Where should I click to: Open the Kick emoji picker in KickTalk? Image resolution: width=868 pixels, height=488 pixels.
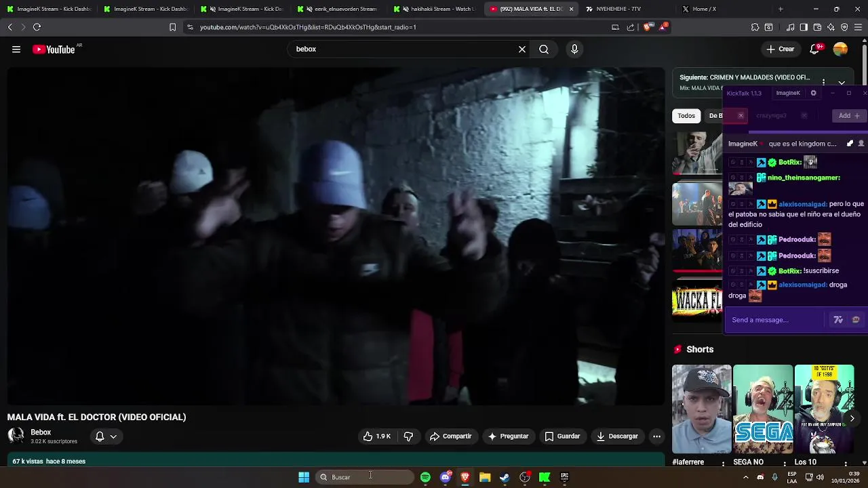[x=856, y=320]
